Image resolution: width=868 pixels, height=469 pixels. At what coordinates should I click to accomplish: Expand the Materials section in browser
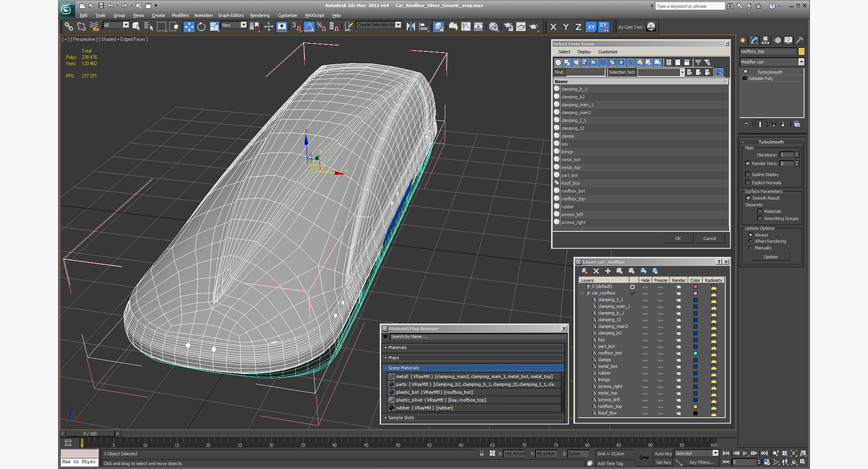tap(473, 348)
